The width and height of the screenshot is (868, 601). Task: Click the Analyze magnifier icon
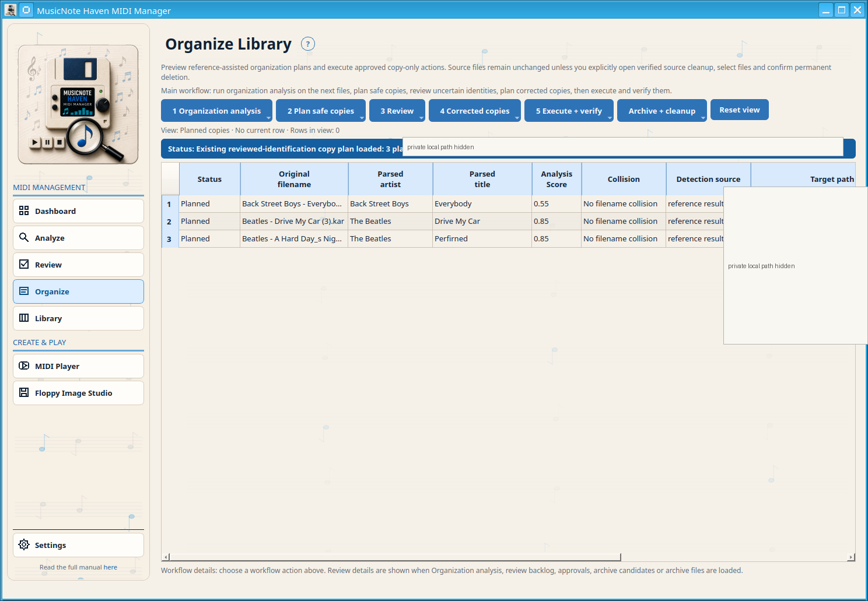(x=24, y=237)
